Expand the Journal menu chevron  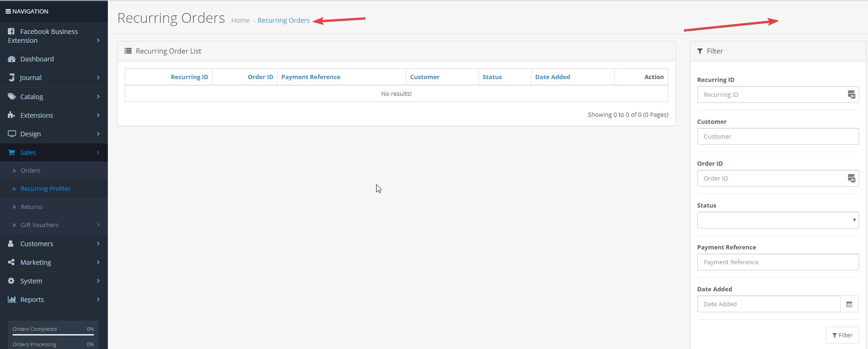pos(98,77)
